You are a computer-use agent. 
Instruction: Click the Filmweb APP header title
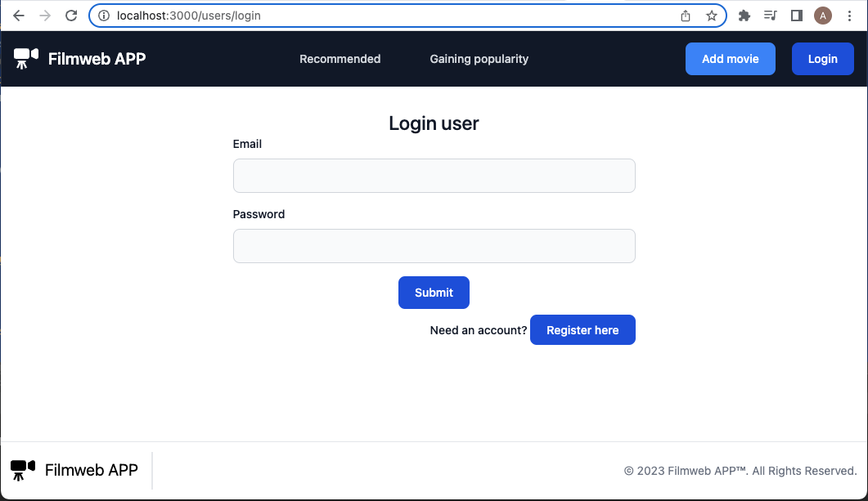[x=97, y=59]
